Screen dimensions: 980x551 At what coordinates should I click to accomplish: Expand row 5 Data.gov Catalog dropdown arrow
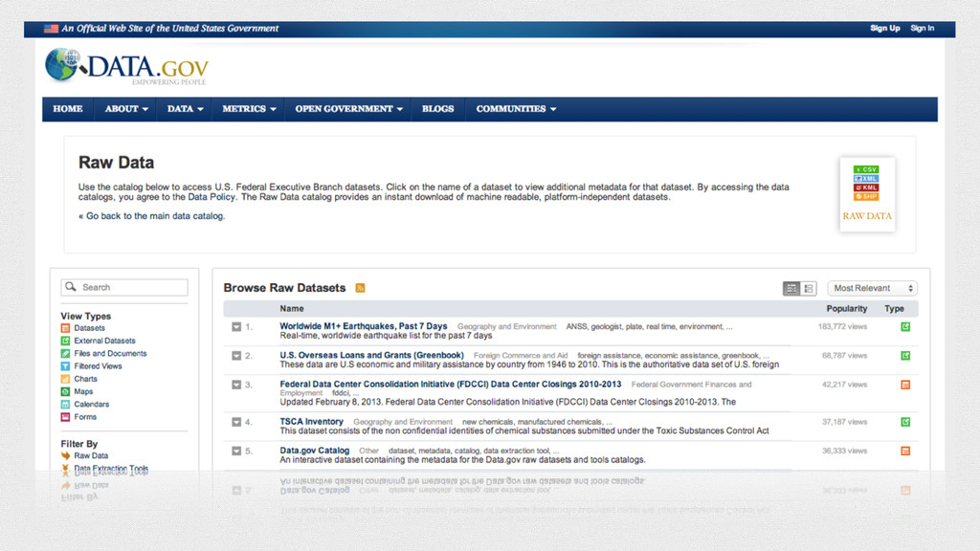pos(236,452)
